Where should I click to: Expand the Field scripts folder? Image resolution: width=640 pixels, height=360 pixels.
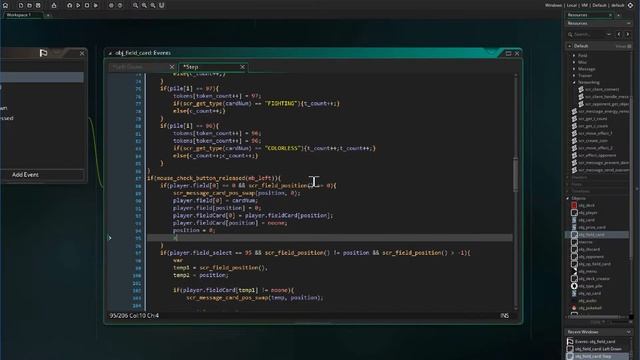pyautogui.click(x=574, y=55)
